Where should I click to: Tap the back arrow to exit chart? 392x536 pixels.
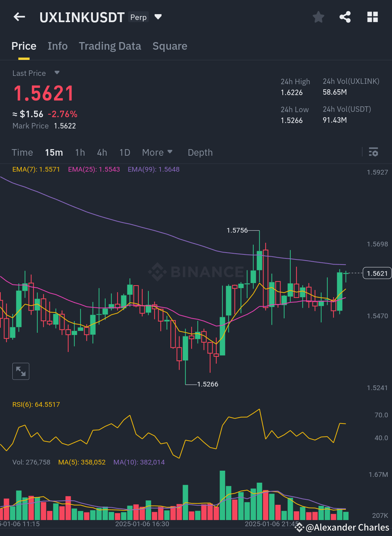pos(19,17)
